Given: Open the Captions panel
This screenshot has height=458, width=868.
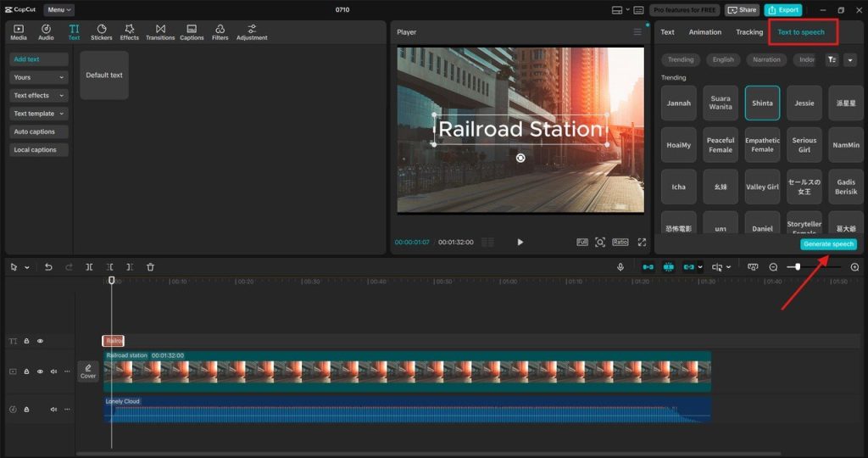Looking at the screenshot, I should [192, 32].
